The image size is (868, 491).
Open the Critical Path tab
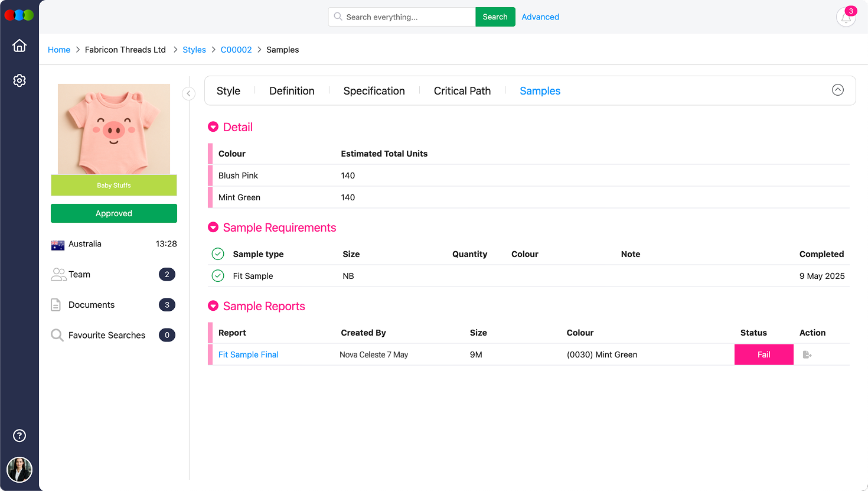[462, 90]
